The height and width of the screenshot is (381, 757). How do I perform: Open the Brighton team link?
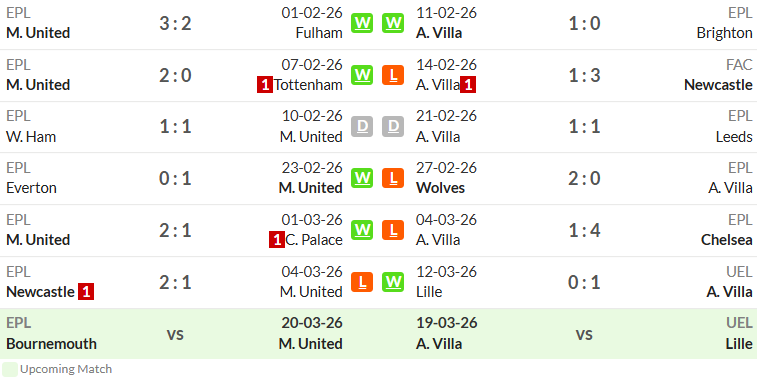point(725,33)
